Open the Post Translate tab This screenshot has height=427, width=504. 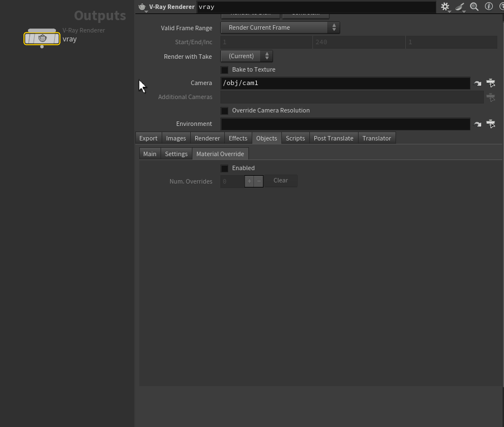333,138
